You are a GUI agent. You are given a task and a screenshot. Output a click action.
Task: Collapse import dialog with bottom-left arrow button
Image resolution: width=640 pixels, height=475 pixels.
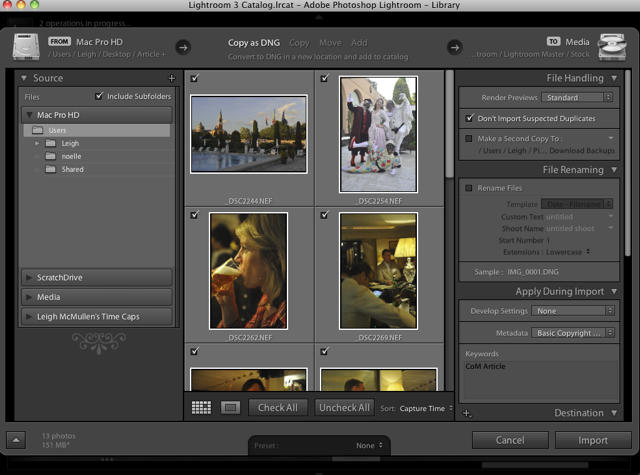[x=17, y=440]
